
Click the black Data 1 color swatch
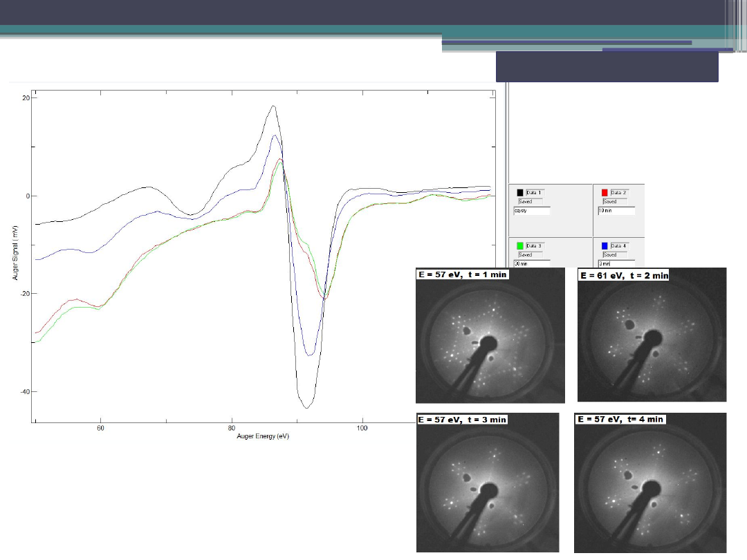click(x=520, y=192)
